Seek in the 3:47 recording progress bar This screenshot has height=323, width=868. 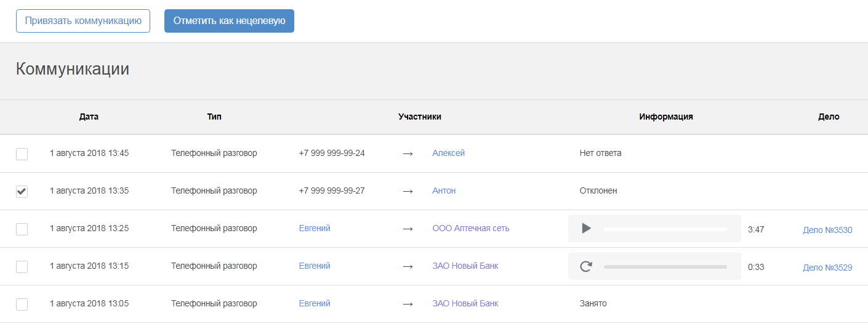(x=665, y=229)
